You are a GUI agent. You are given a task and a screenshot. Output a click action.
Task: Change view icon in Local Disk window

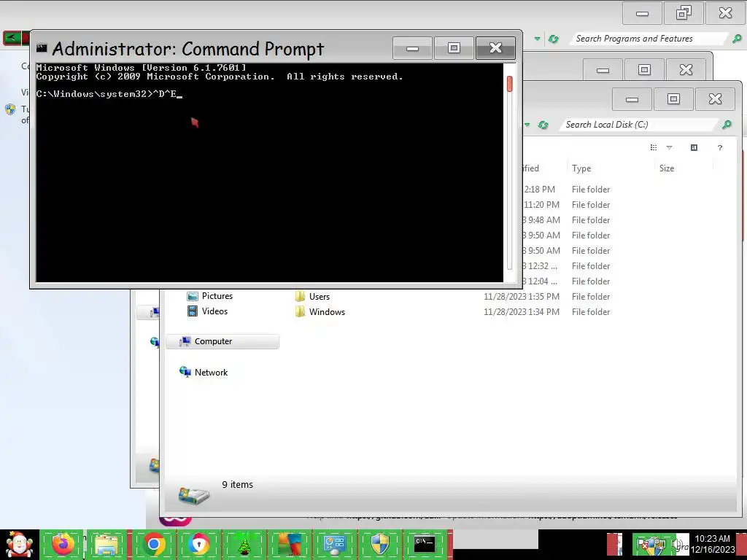coord(654,147)
